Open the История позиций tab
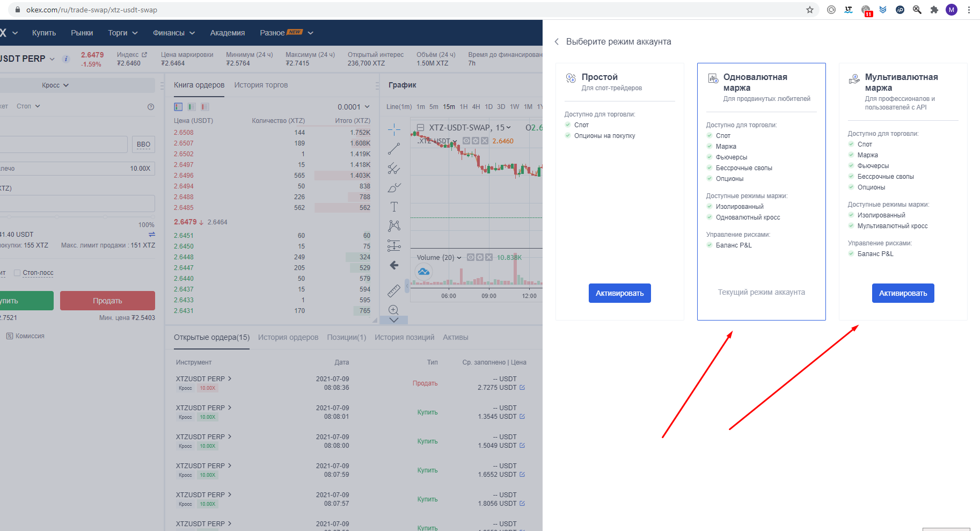The height and width of the screenshot is (531, 980). (405, 337)
